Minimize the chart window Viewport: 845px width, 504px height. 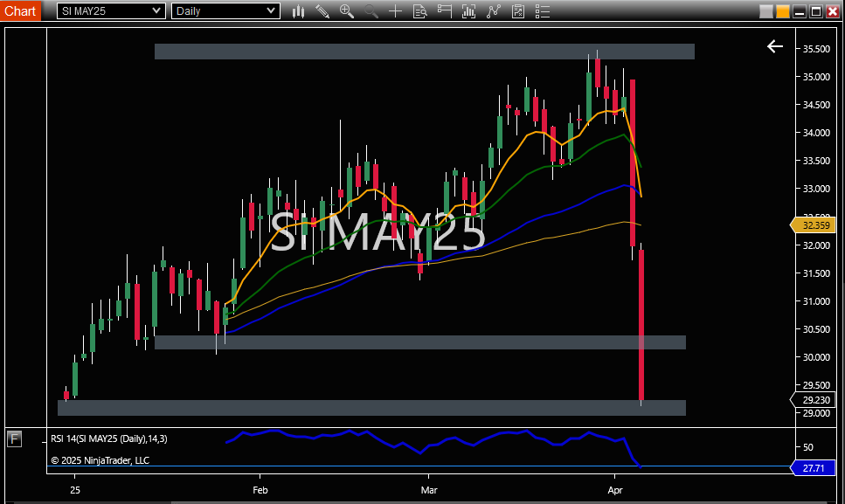(800, 11)
